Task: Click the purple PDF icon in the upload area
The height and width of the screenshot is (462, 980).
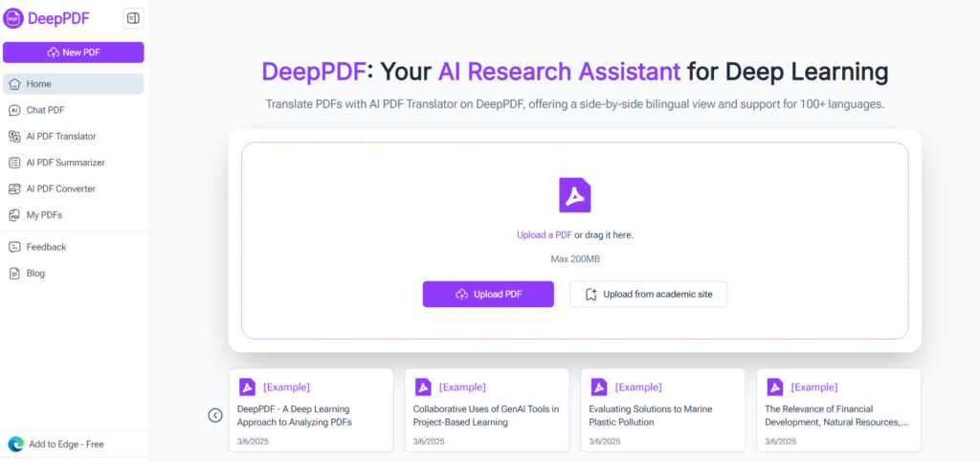Action: (x=575, y=195)
